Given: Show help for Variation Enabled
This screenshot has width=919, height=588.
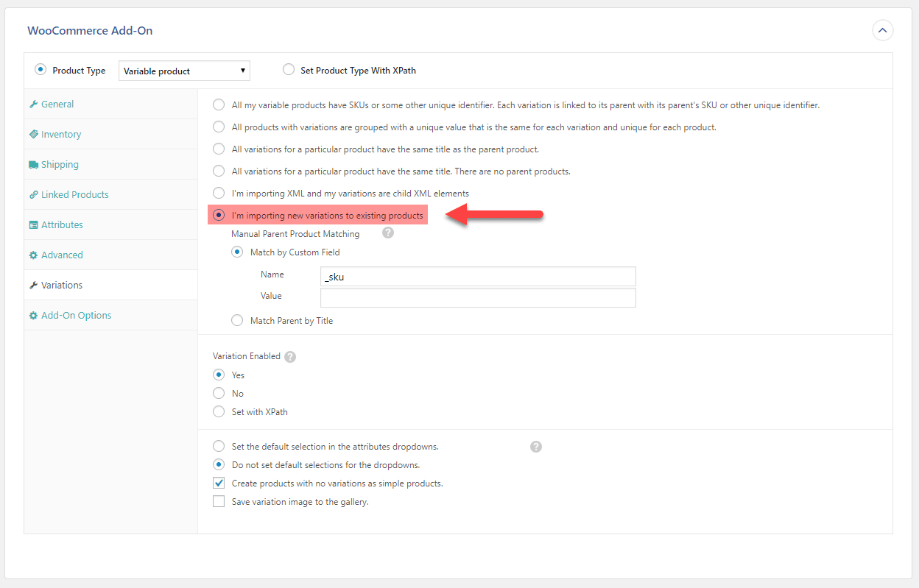Looking at the screenshot, I should 290,357.
